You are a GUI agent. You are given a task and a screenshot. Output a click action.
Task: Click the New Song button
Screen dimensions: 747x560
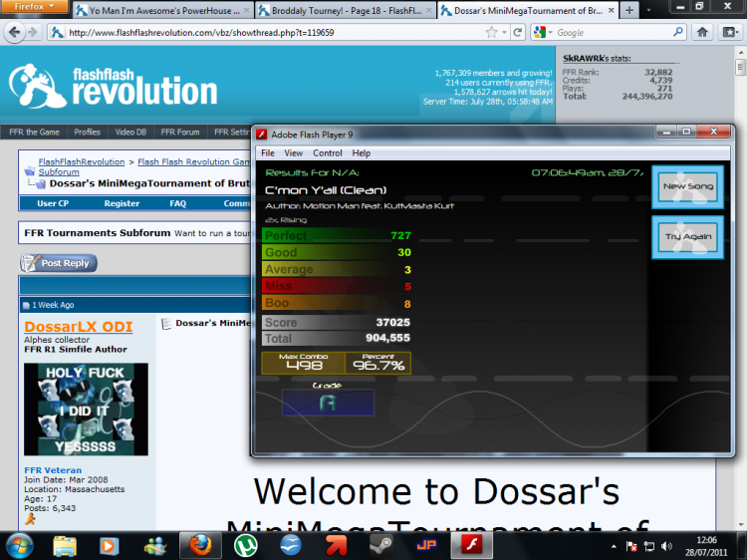pos(687,186)
